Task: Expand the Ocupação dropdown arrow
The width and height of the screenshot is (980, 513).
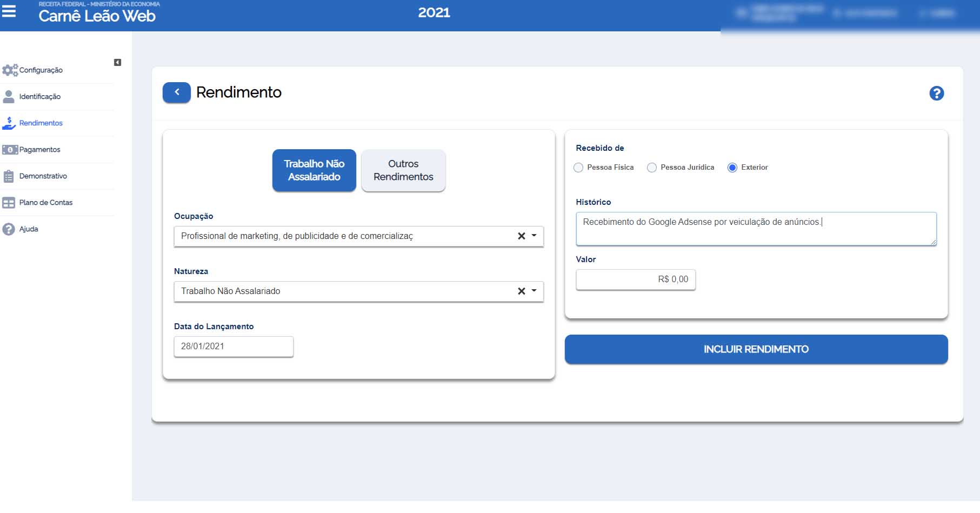Action: click(534, 236)
